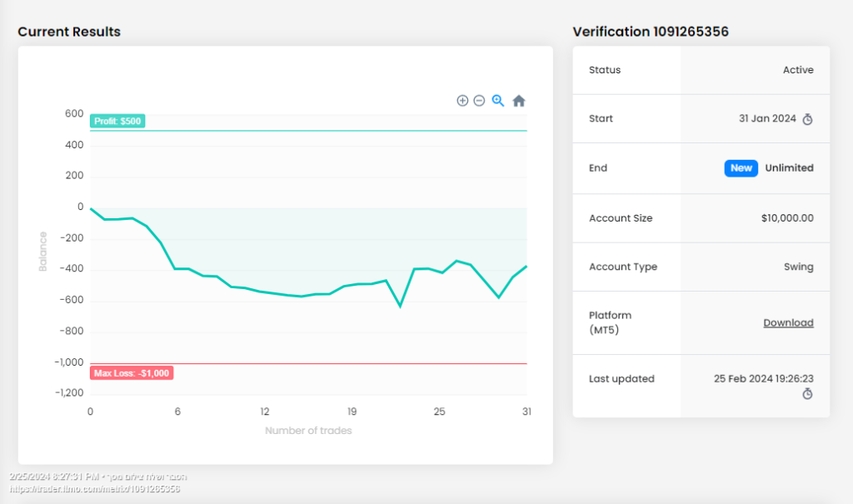Click the clock icon beside 31 Jan 2024
Image resolution: width=853 pixels, height=504 pixels.
coord(807,119)
